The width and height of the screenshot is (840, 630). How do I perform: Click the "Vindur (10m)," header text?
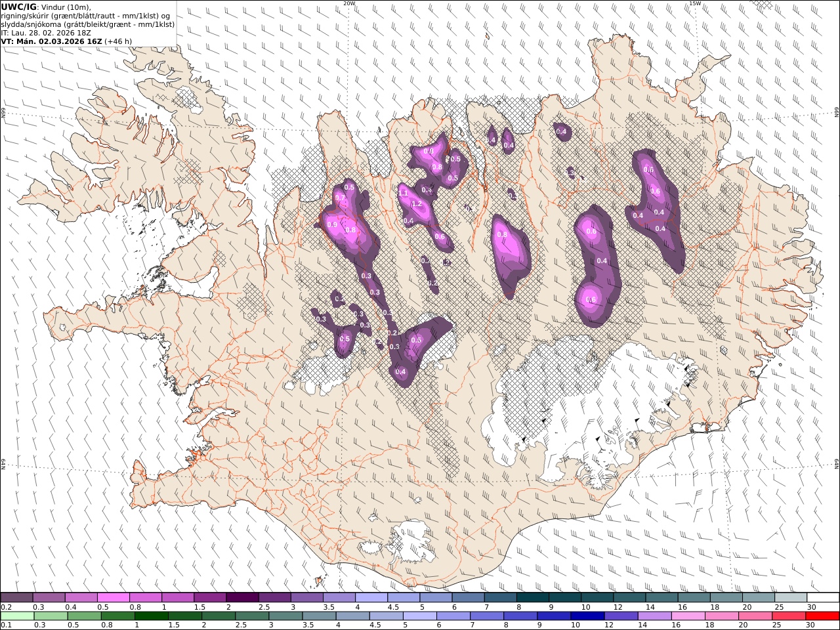[x=66, y=7]
